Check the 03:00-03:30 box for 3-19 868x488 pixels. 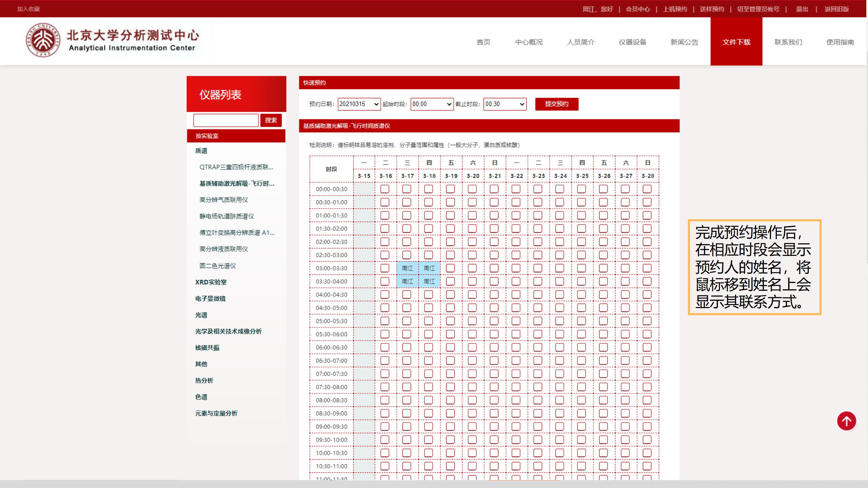tap(450, 268)
